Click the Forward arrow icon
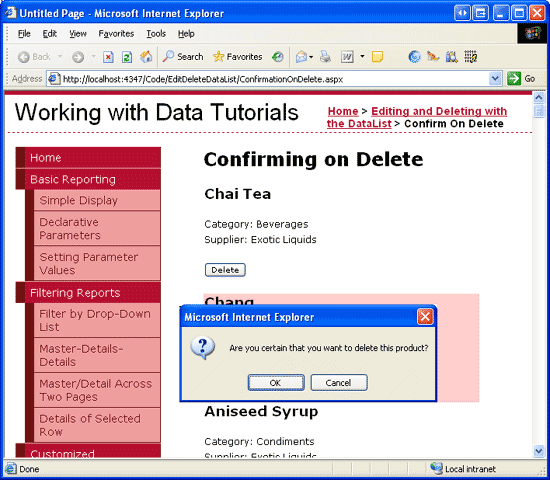This screenshot has height=480, width=550. coord(78,57)
